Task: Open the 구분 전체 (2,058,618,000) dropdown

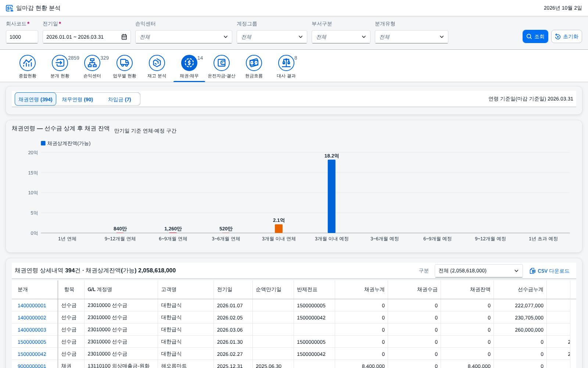Action: pos(479,271)
